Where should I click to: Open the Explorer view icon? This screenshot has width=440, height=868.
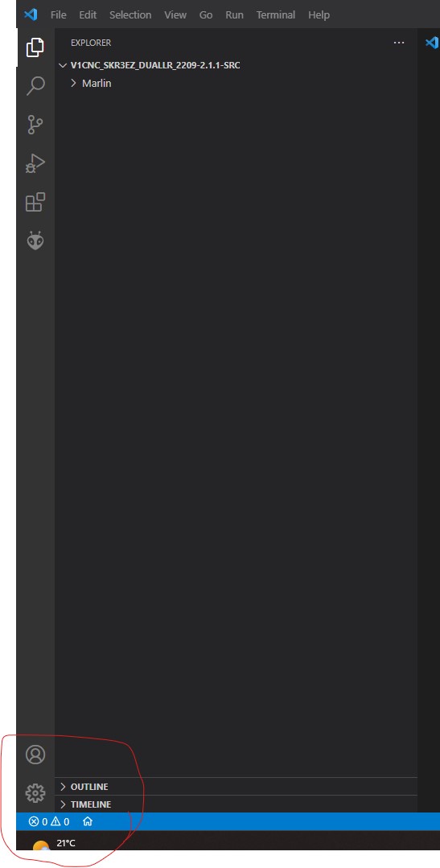pyautogui.click(x=35, y=47)
